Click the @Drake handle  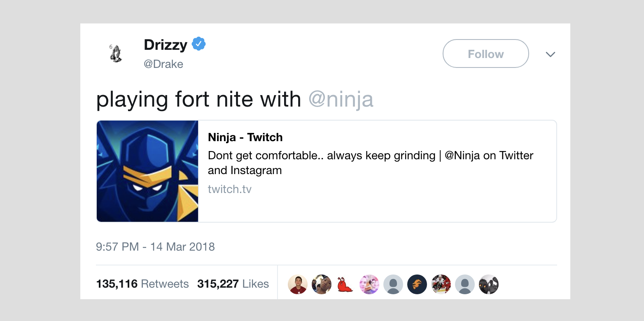tap(163, 64)
